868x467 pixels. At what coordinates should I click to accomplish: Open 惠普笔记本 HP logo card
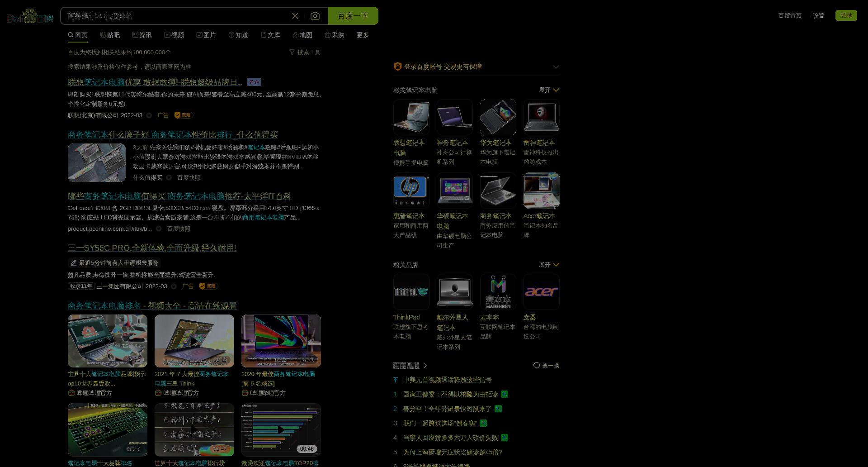(411, 191)
